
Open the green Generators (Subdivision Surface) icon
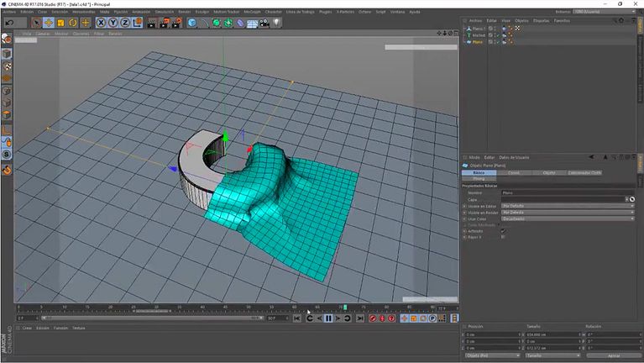tap(216, 23)
